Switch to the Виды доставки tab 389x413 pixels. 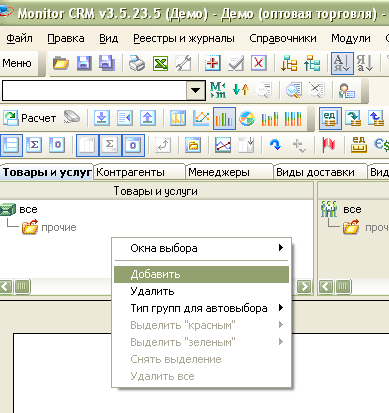[320, 172]
